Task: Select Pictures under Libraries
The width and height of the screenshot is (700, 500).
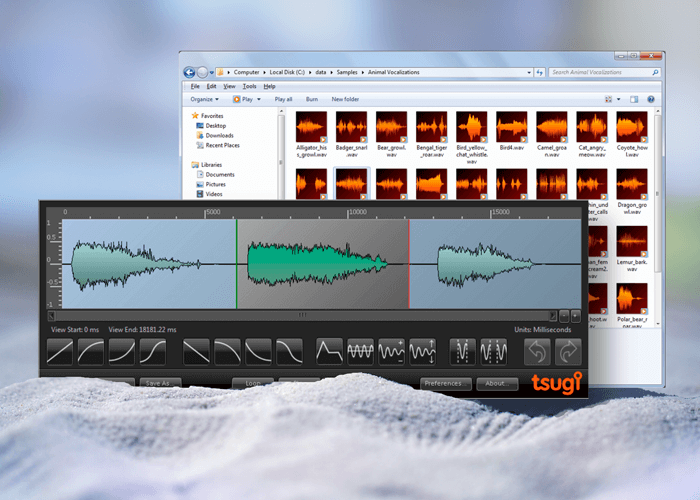Action: [x=216, y=184]
